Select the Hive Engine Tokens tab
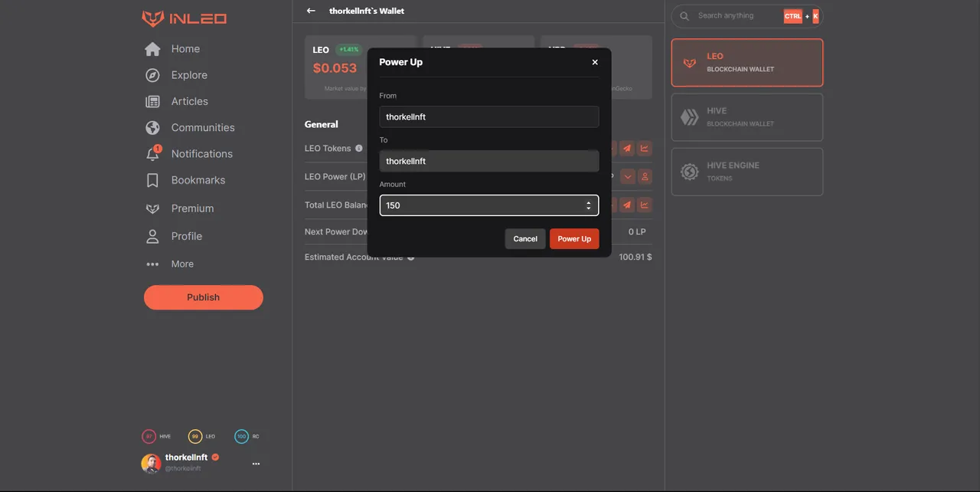Screen dimensions: 980x492 click(747, 172)
